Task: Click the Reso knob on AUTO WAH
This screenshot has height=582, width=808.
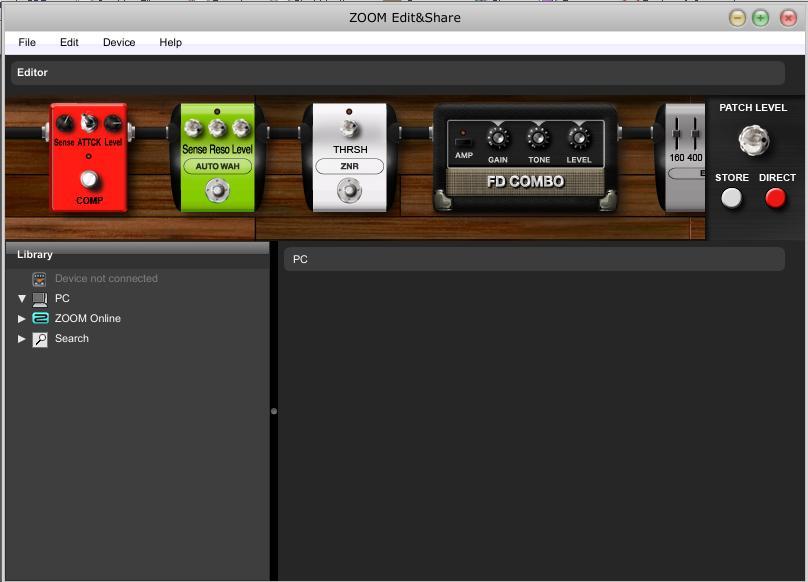Action: (217, 128)
